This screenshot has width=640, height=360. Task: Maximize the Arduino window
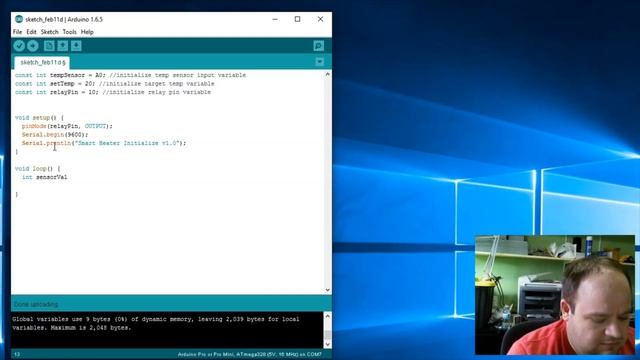tap(298, 19)
